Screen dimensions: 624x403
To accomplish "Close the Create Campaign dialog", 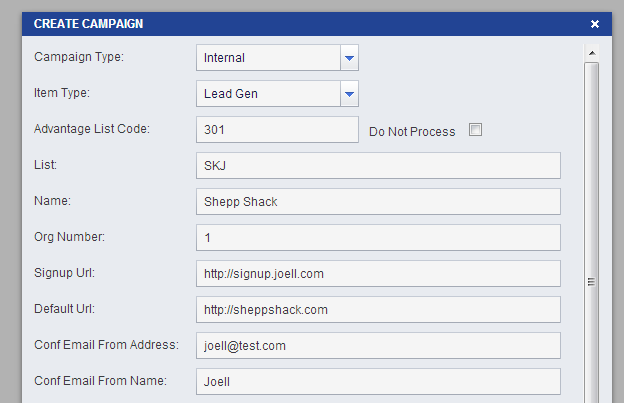I will point(595,24).
